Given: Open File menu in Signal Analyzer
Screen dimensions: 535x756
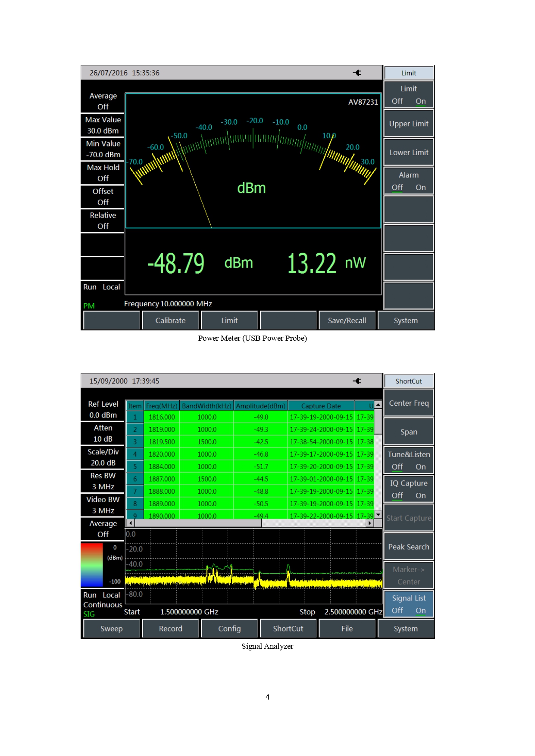Looking at the screenshot, I should pyautogui.click(x=347, y=628).
